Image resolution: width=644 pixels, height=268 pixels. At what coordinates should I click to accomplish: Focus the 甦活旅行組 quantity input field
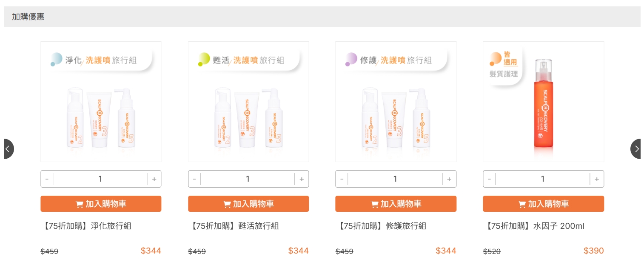tap(248, 179)
